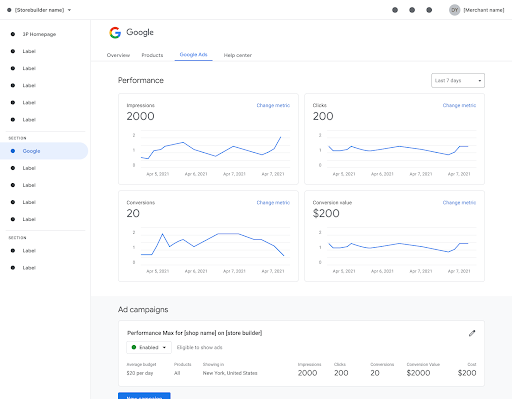Click Change metric on the Impressions card
Screen dimensions: 512x399
pyautogui.click(x=273, y=105)
